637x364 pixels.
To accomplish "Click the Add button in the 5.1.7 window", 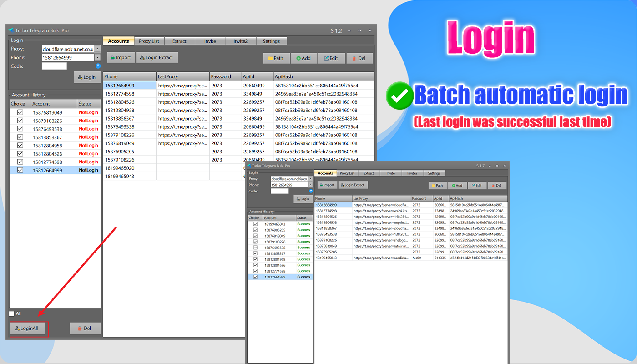I will (x=457, y=186).
